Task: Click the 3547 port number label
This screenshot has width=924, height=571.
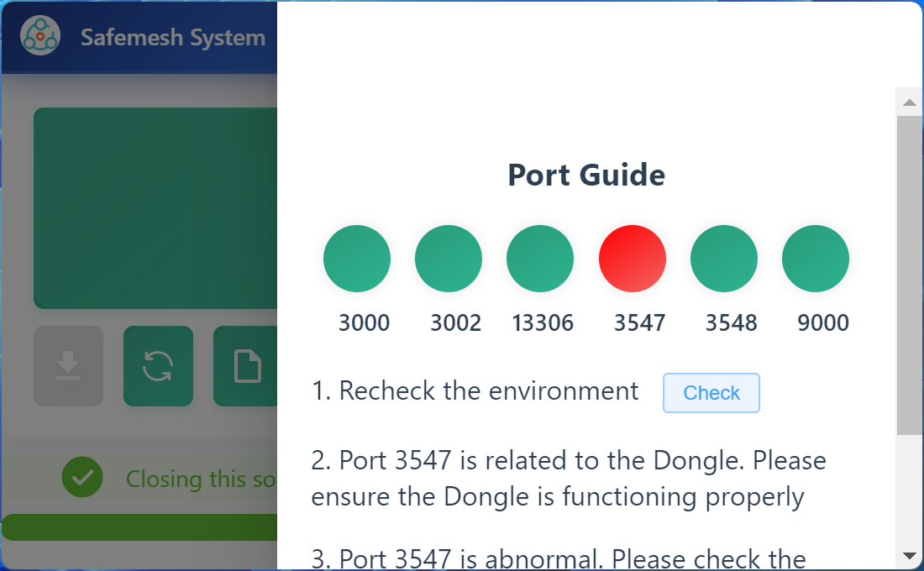Action: click(x=639, y=323)
